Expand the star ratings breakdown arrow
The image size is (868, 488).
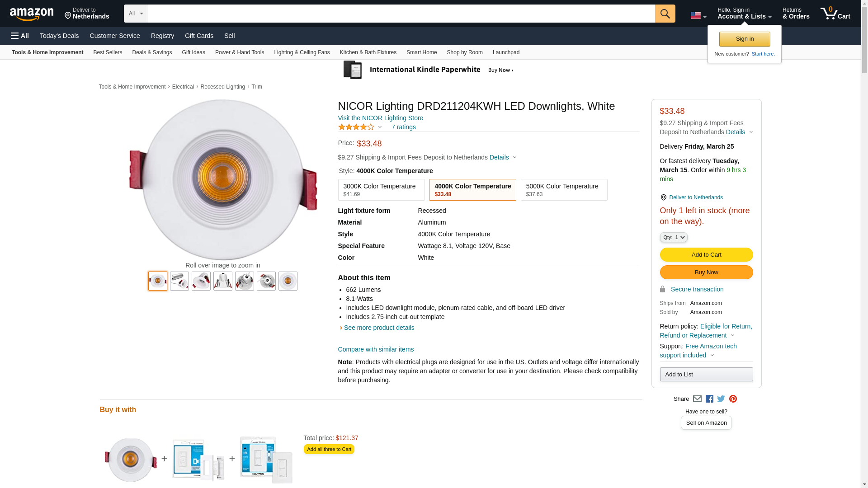tap(380, 127)
